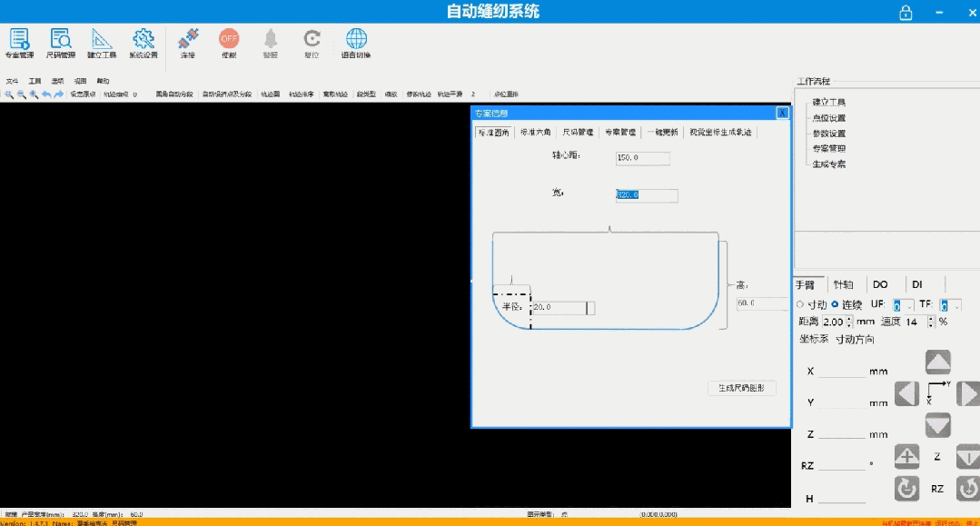Click the third zoom magnifier toolbar icon
980x526 pixels.
(34, 94)
